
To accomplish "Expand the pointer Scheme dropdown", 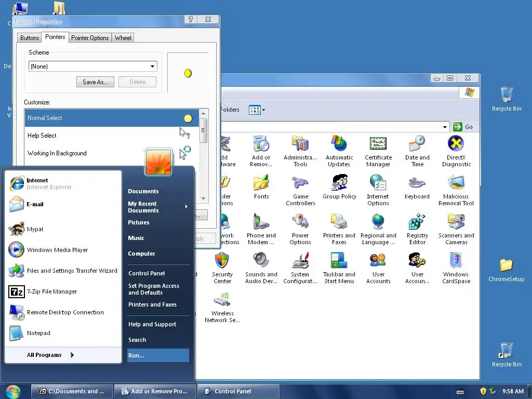I will point(152,66).
